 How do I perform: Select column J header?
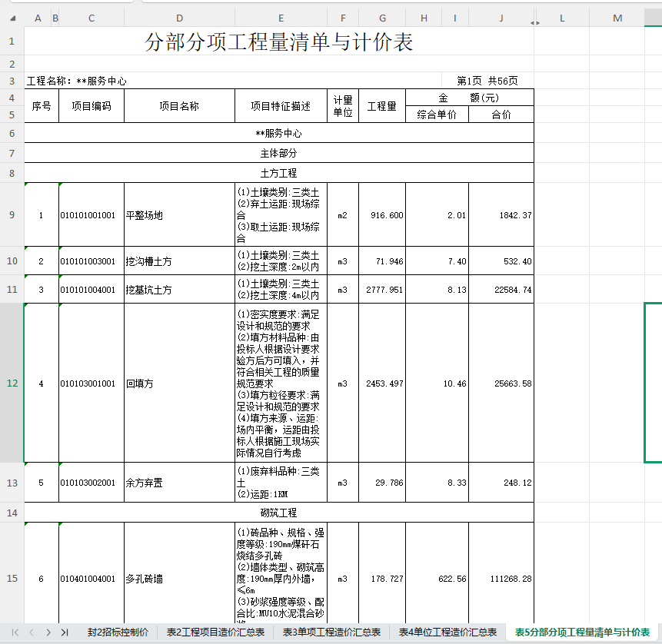(501, 18)
